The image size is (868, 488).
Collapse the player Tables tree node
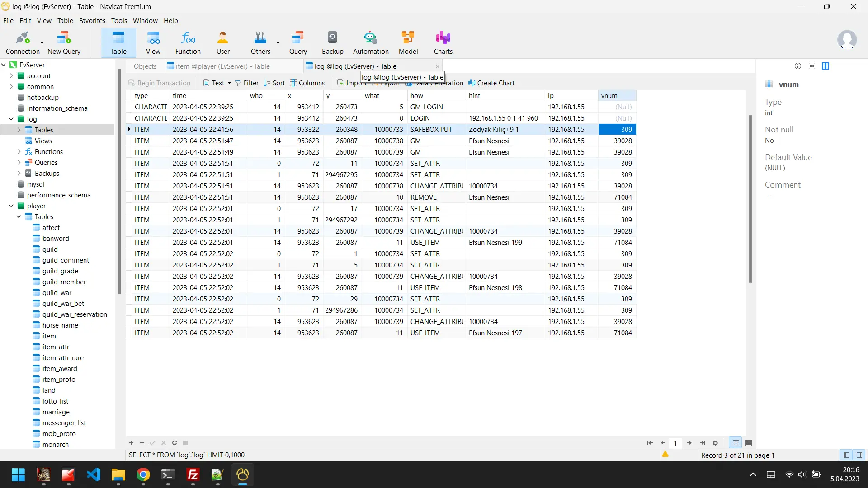coord(19,217)
